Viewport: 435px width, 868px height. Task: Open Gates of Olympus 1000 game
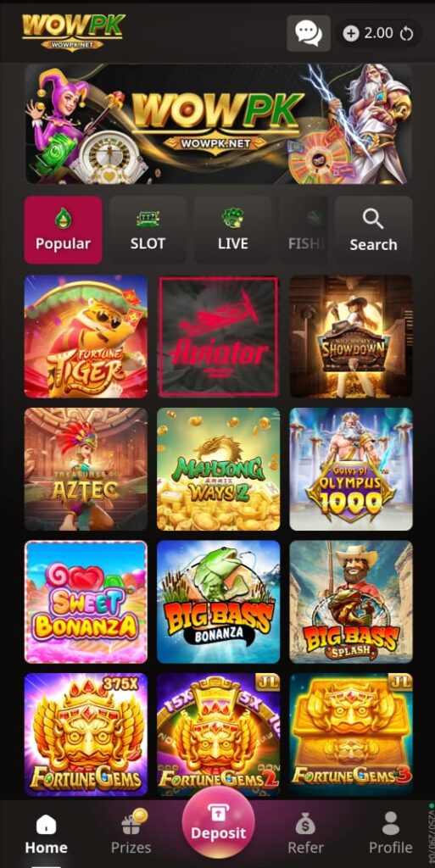351,470
